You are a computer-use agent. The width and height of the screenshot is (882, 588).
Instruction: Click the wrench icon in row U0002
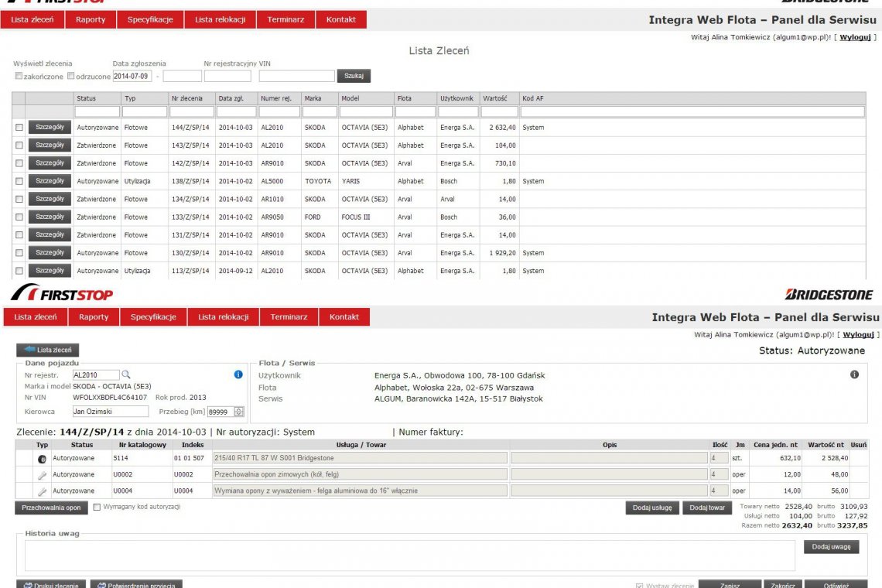(42, 475)
